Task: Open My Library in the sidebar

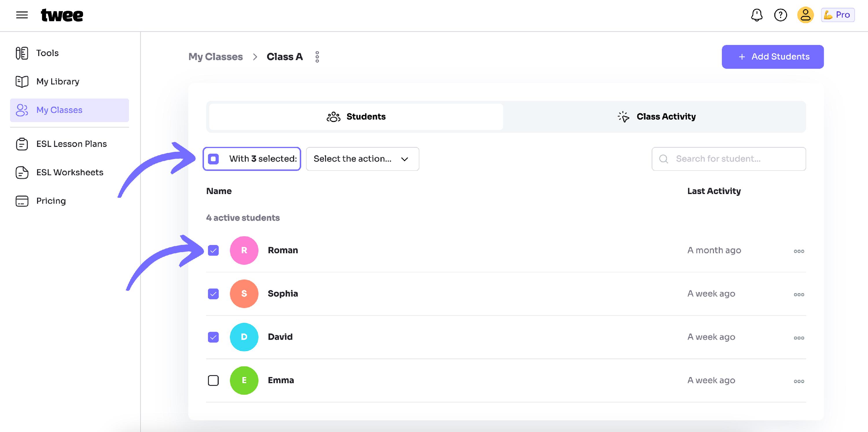Action: [x=69, y=82]
